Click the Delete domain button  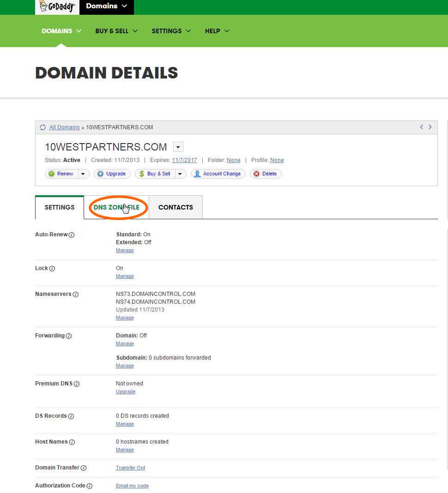click(x=266, y=174)
